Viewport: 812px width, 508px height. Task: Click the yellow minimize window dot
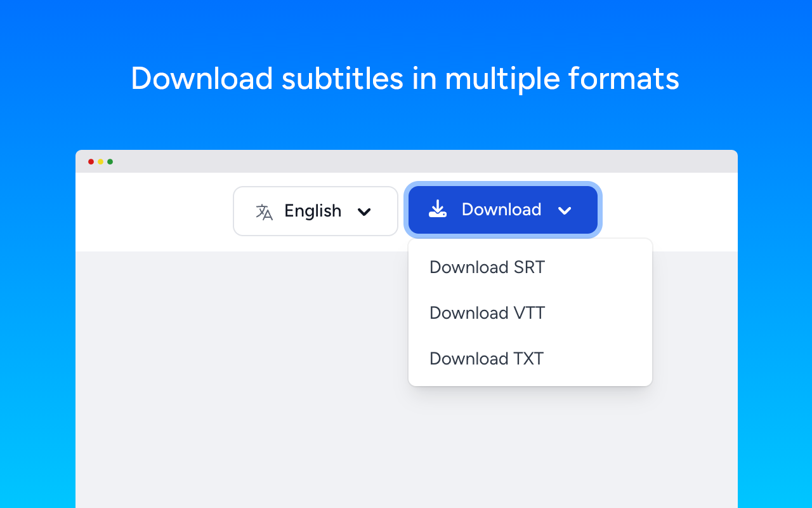100,162
